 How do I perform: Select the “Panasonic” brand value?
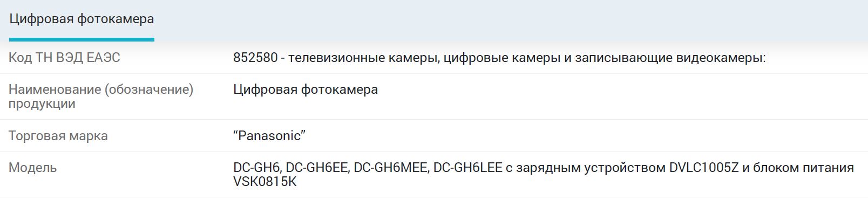(269, 136)
